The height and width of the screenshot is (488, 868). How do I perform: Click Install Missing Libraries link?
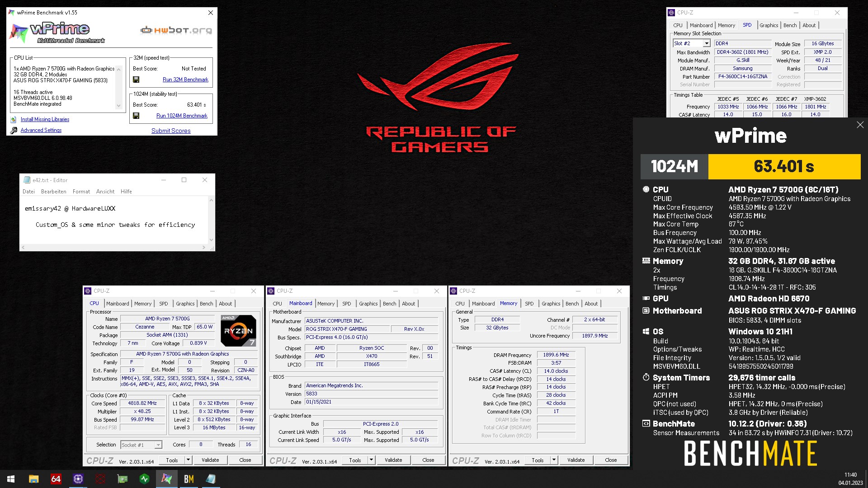tap(45, 119)
